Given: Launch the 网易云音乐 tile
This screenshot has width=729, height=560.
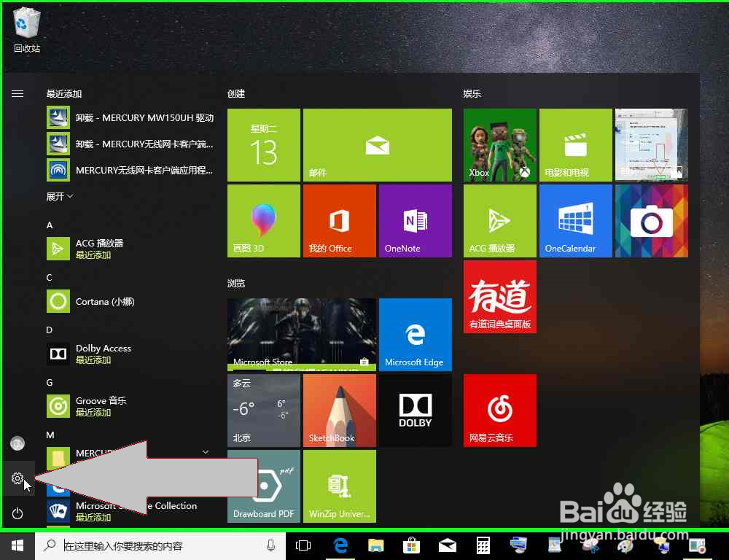Looking at the screenshot, I should 500,411.
